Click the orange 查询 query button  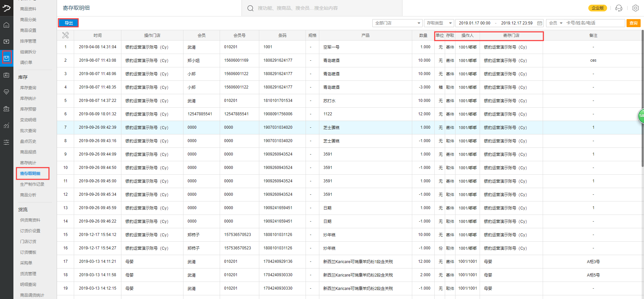[633, 23]
